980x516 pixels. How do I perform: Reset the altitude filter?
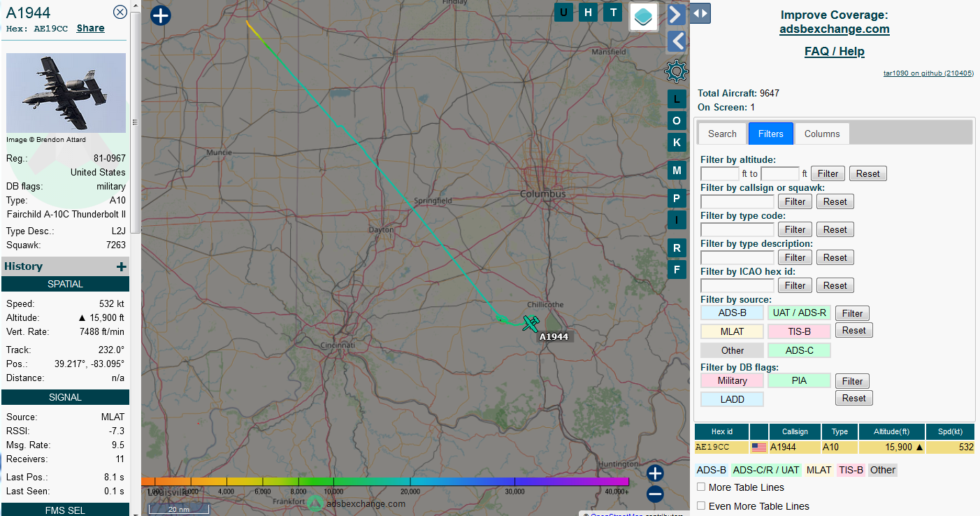point(868,173)
